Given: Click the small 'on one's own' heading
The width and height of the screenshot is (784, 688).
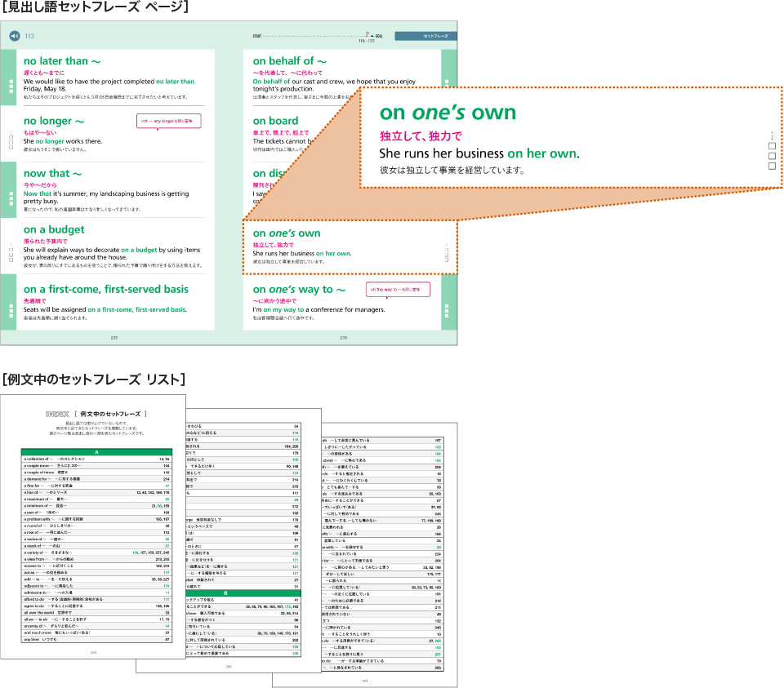Looking at the screenshot, I should point(287,233).
